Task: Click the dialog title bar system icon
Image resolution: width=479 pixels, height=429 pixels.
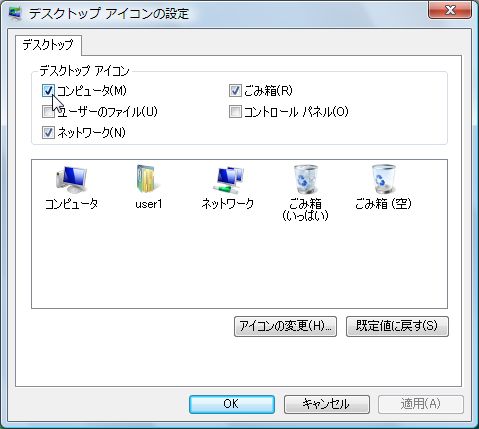Action: [x=15, y=13]
